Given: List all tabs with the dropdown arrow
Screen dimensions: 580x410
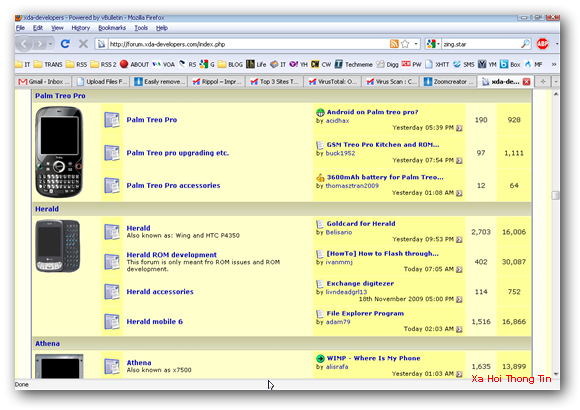Looking at the screenshot, I should (556, 82).
